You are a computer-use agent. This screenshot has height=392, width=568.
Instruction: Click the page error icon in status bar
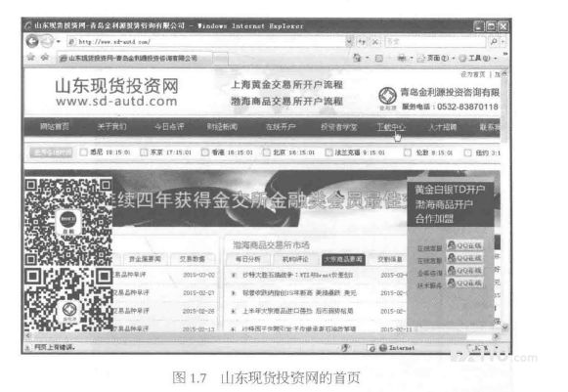pos(27,347)
